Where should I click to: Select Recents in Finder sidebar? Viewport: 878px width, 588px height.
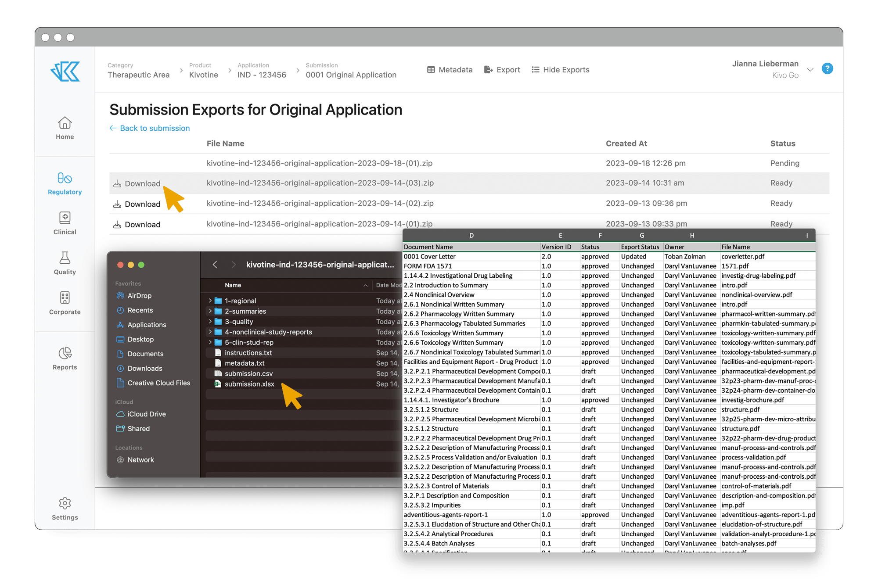pyautogui.click(x=135, y=310)
